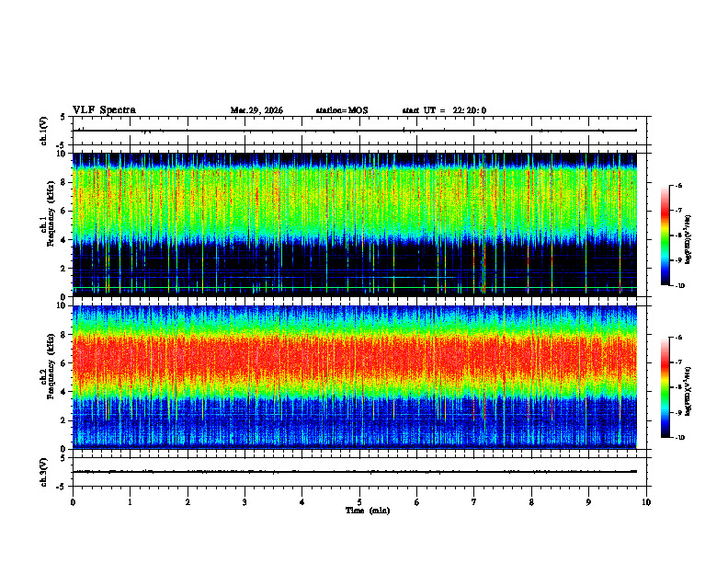Click the ch.1 frequency axis "8" tick label

[65, 182]
